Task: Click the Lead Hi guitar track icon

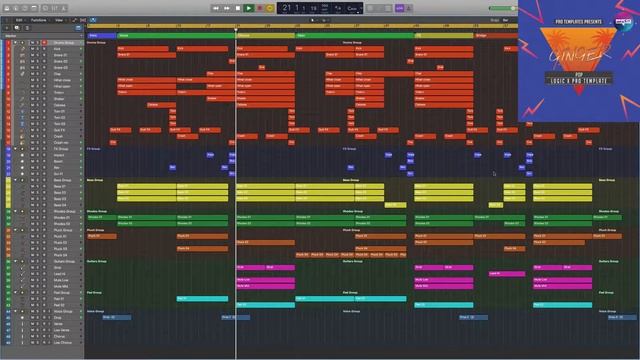Action: pos(22,274)
